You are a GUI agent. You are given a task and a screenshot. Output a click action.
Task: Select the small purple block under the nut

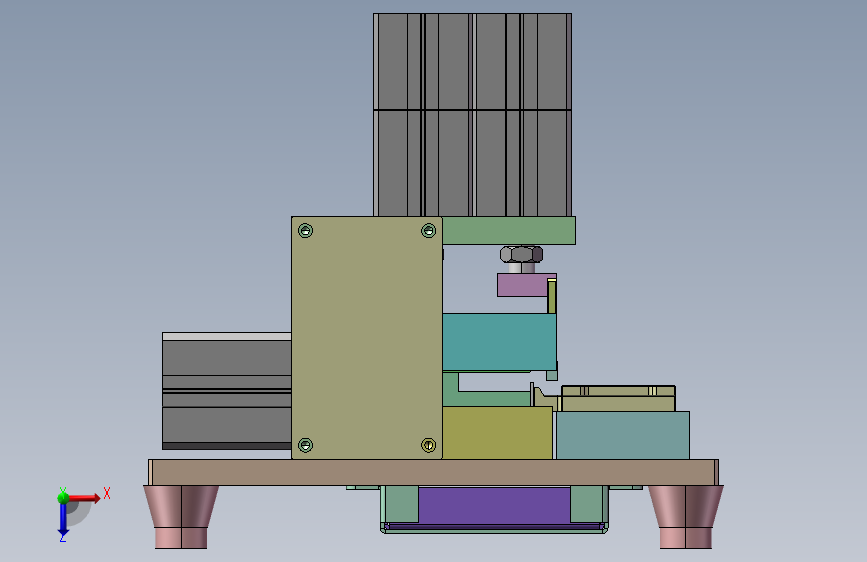523,285
